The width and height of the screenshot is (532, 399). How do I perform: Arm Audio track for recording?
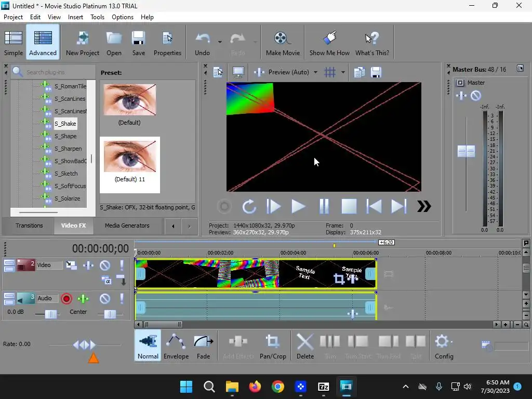pos(66,299)
